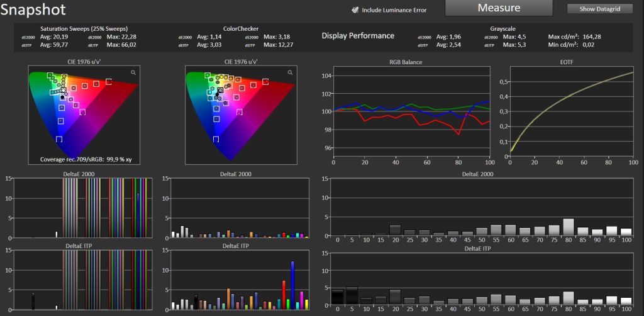Click the bottom blue target square in Saturation Sweeps CIE chart
644x316 pixels.
pos(59,139)
